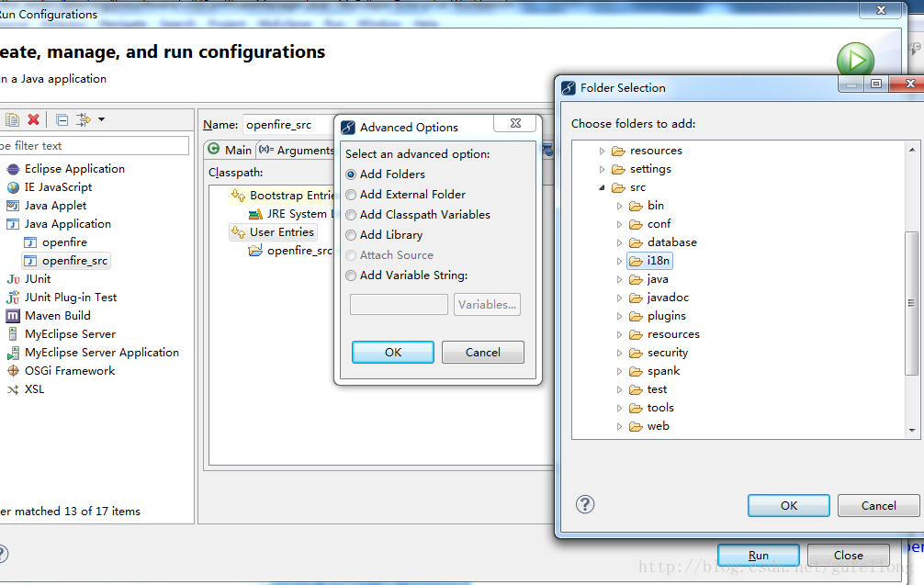The height and width of the screenshot is (585, 924).
Task: Click Cancel in Advanced Options dialog
Action: [x=482, y=353]
